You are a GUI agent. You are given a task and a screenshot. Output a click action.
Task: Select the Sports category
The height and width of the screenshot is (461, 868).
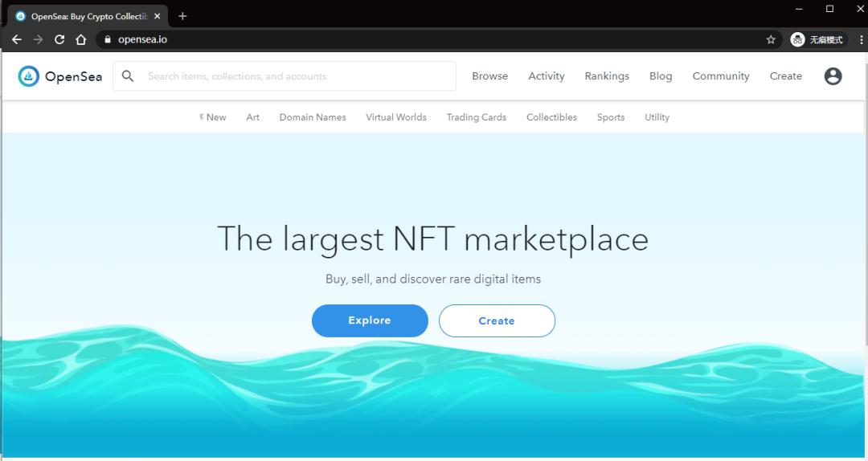611,117
